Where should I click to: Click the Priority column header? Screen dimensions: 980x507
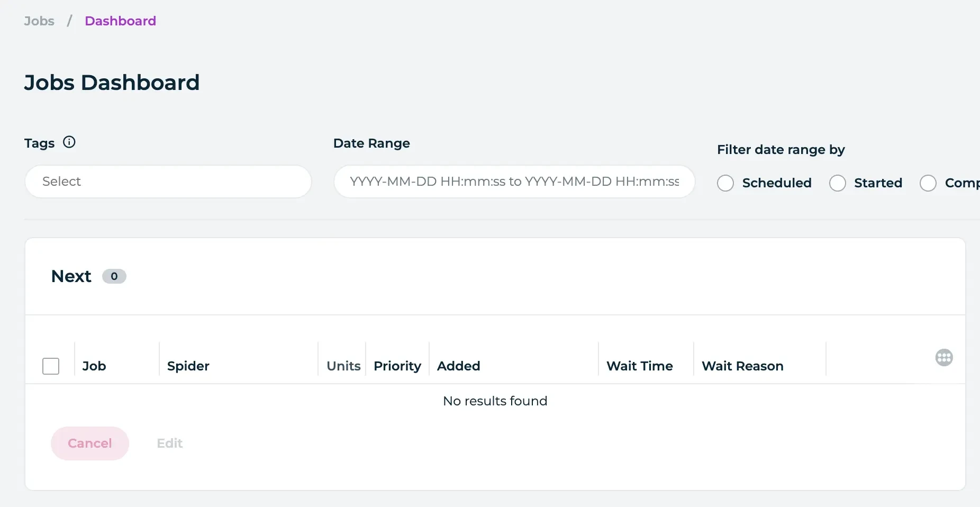click(x=397, y=366)
